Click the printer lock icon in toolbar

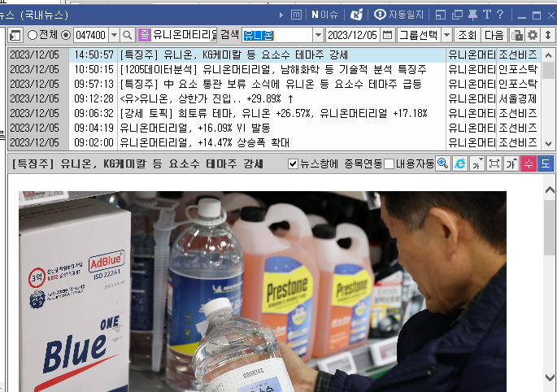click(x=517, y=35)
